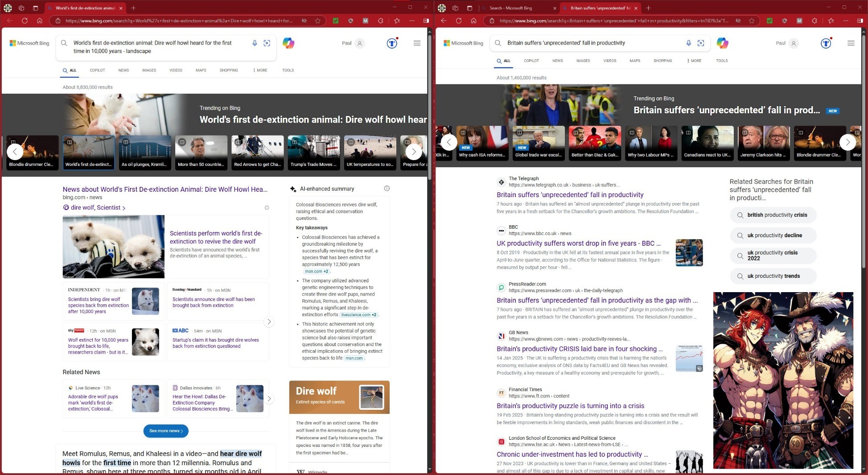
Task: Open Extensions puzzle icon in dire wolf window
Action: 380,21
